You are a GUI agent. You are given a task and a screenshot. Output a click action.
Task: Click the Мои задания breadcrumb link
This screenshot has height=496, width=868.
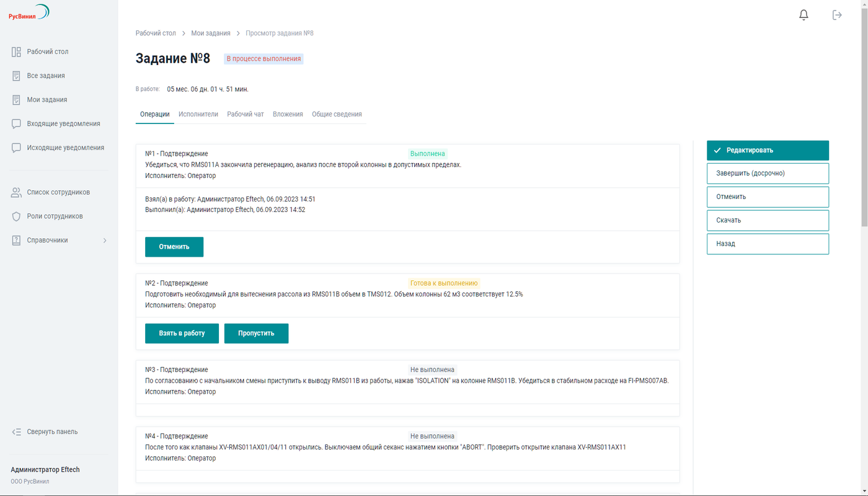pos(210,33)
